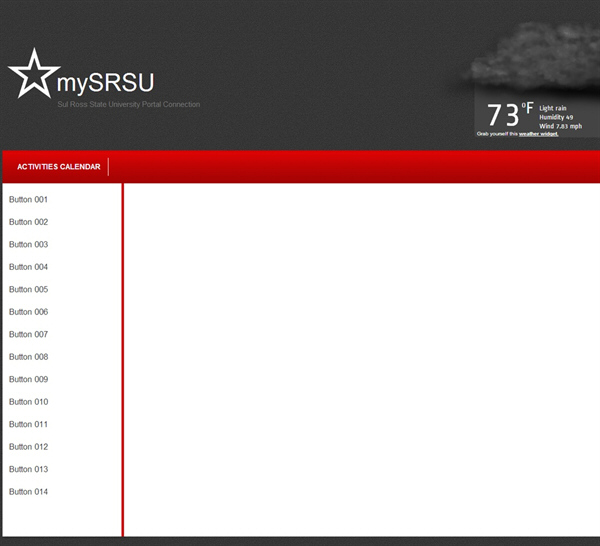Click Button 006 sidebar entry
Image resolution: width=600 pixels, height=546 pixels.
tap(29, 312)
